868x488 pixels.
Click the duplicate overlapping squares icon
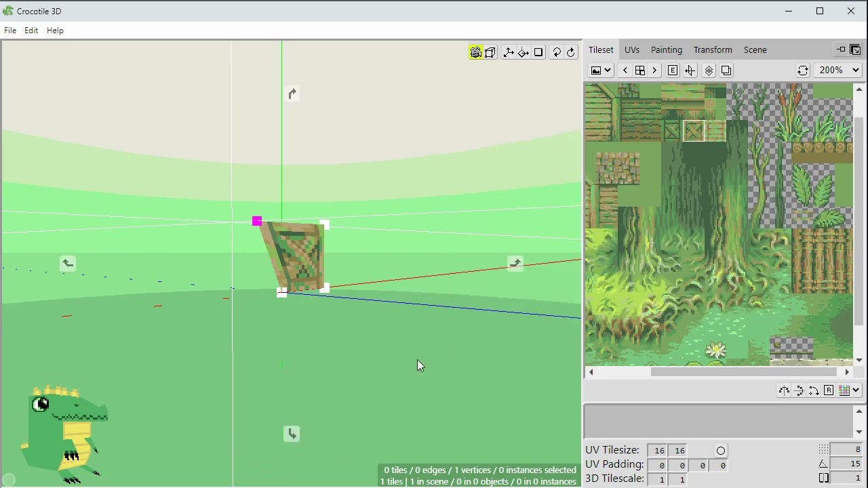(x=726, y=70)
